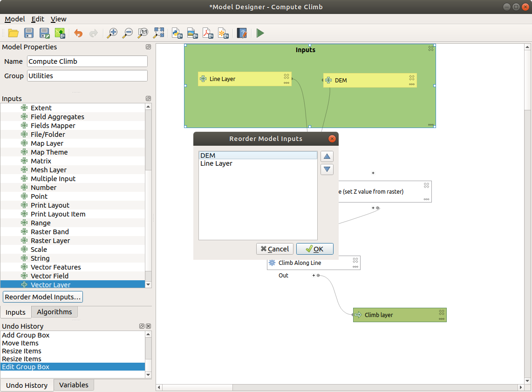Open the Model menu
The image size is (532, 392).
tap(15, 19)
